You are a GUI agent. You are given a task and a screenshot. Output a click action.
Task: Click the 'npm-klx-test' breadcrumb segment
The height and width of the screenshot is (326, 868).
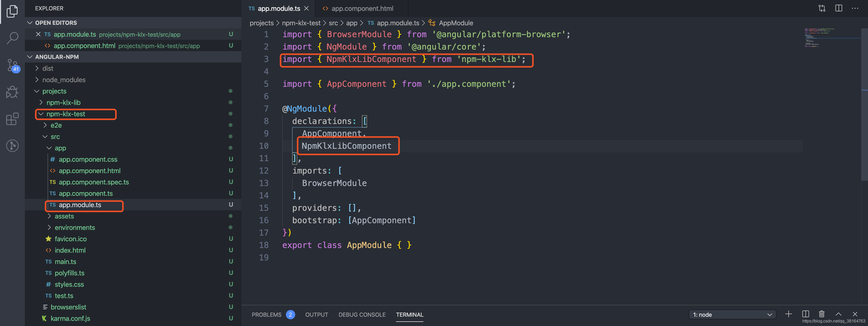(301, 23)
